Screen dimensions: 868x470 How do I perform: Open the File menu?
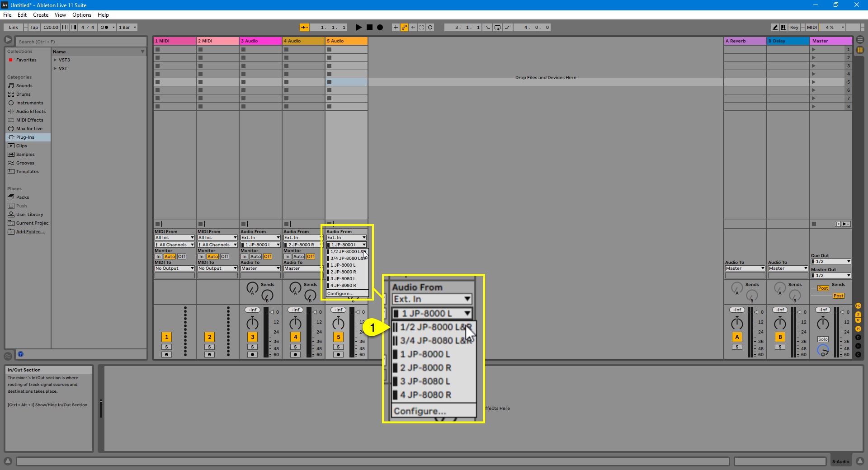[x=7, y=15]
